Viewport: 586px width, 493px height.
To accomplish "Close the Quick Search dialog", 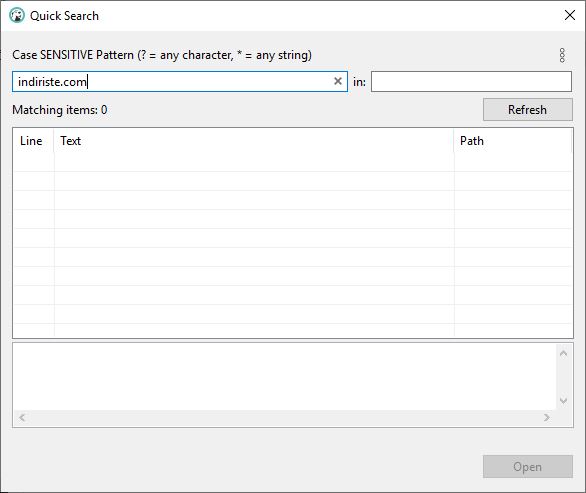I will (x=570, y=15).
